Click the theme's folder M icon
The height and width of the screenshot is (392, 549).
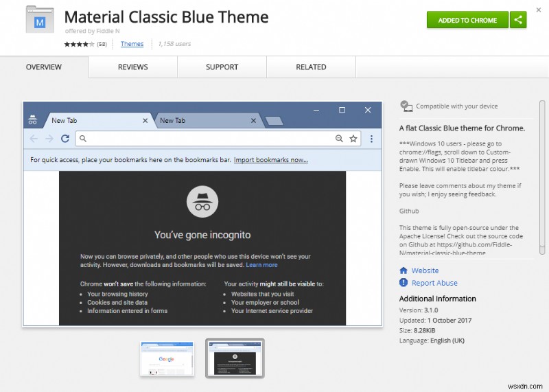[x=40, y=20]
